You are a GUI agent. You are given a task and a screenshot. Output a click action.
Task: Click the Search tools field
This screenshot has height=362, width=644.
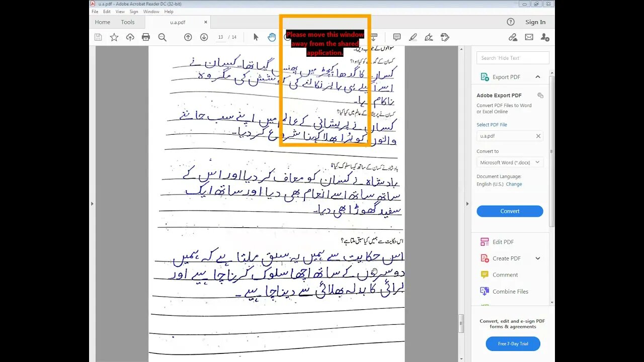click(x=513, y=58)
